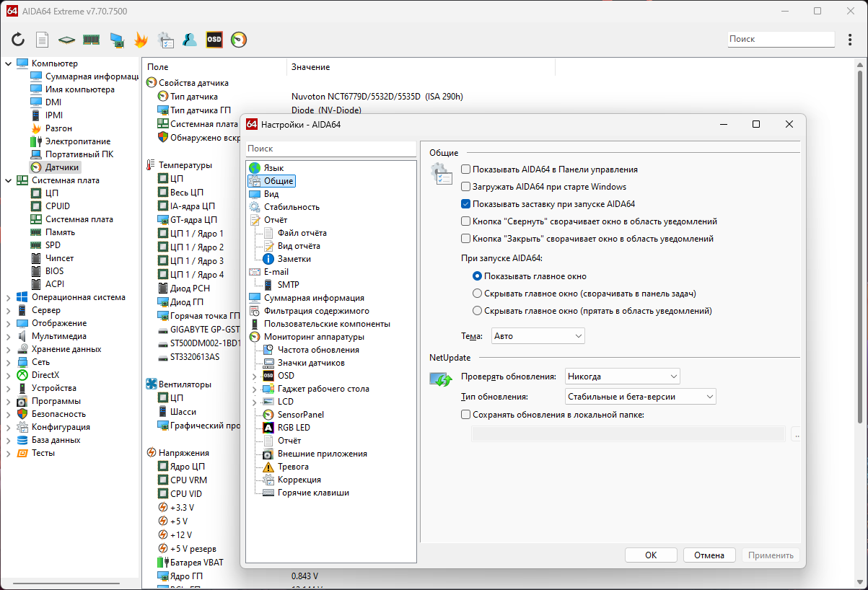Launch stability test via flame toolbar icon
This screenshot has height=590, width=868.
pos(141,40)
